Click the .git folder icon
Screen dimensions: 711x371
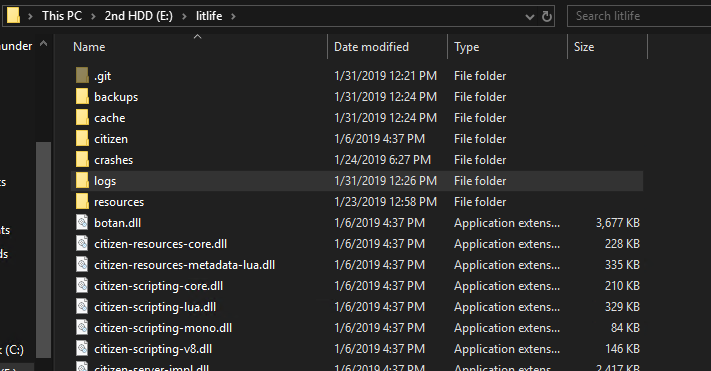click(x=82, y=75)
